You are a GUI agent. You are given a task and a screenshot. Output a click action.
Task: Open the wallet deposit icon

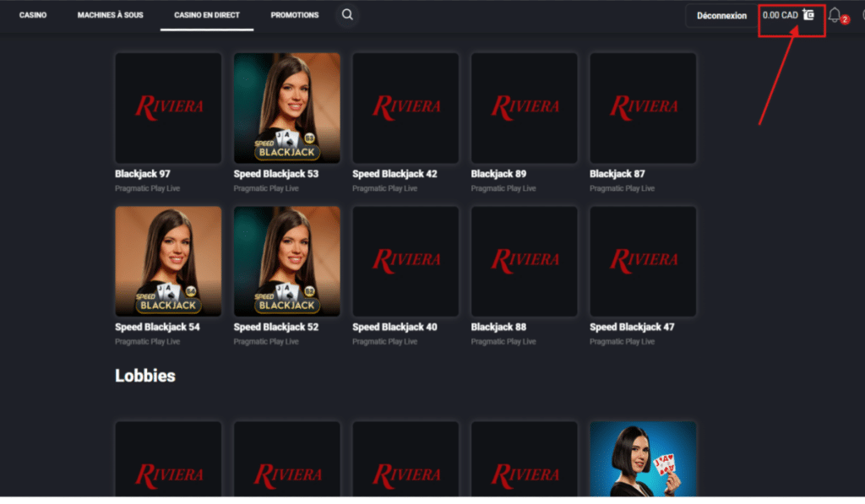808,15
